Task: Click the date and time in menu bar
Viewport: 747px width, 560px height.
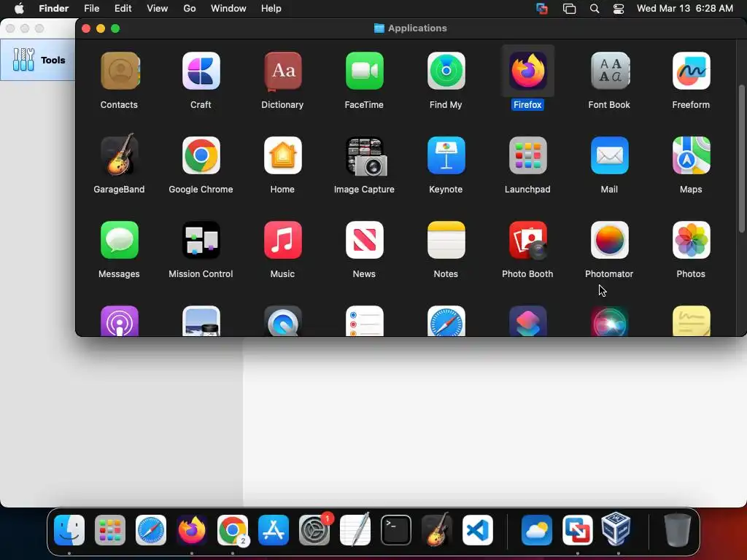Action: click(684, 9)
